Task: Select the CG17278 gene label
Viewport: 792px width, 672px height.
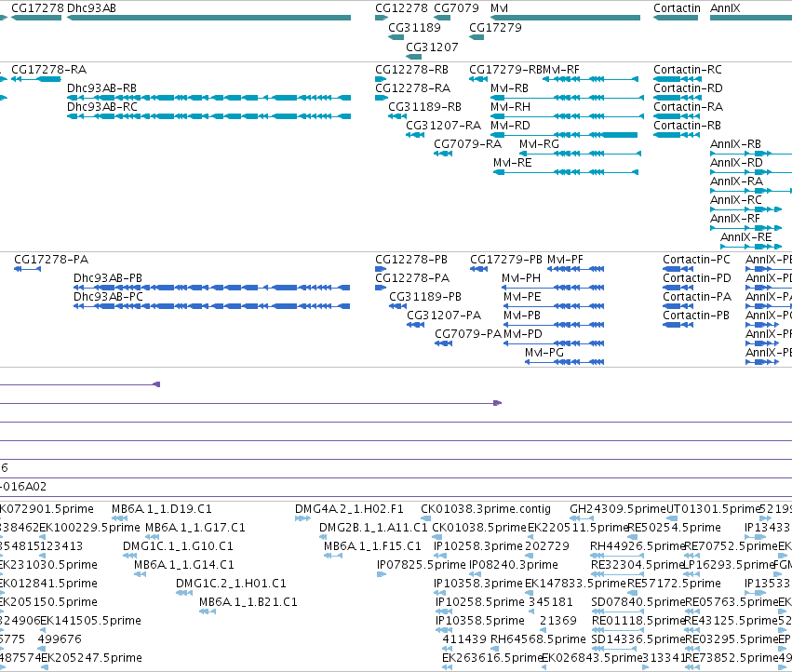Action: [38, 8]
